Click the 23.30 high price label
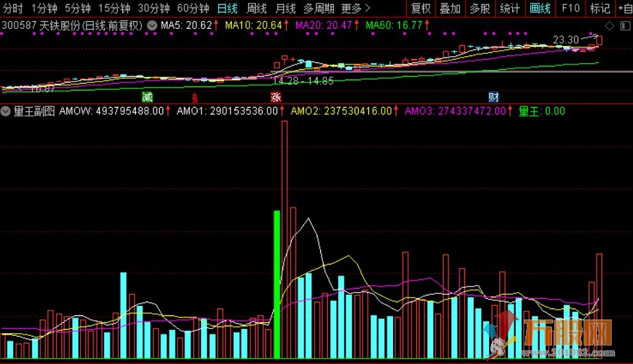The image size is (633, 364). pos(566,40)
